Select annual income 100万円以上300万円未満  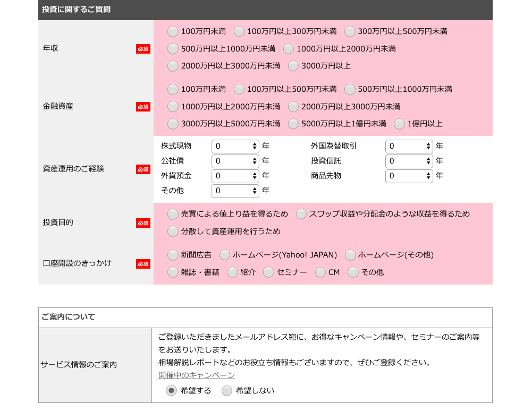(x=239, y=31)
